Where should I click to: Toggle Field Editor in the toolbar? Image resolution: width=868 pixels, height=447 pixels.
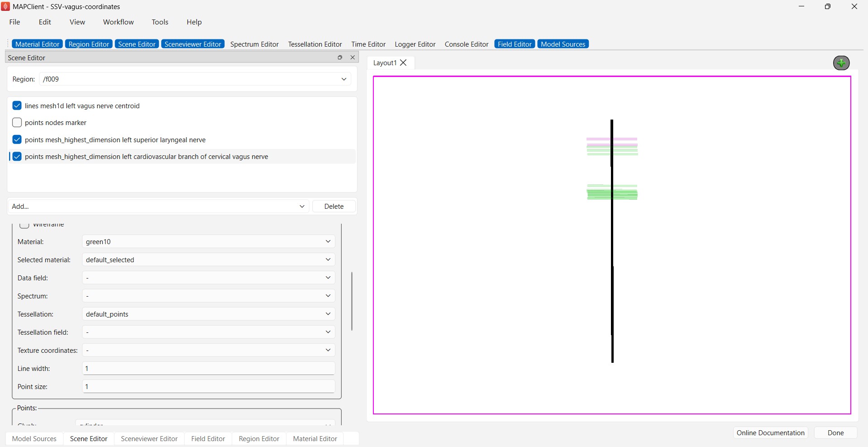tap(515, 44)
